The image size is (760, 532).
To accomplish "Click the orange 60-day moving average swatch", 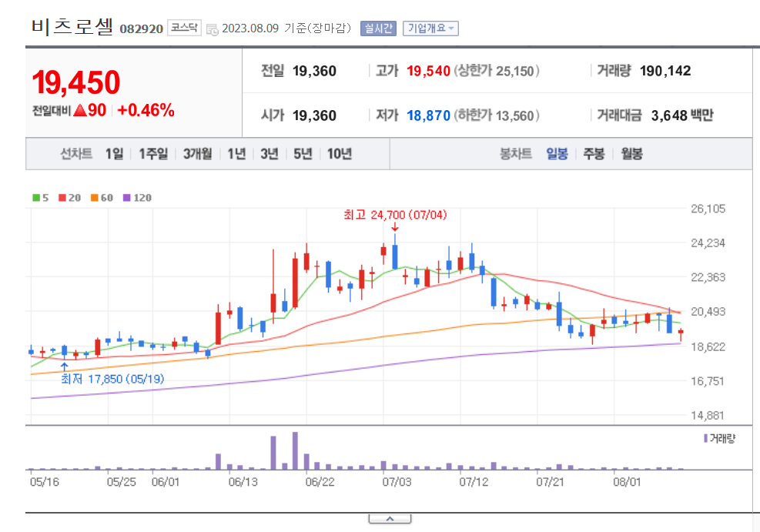I will coord(95,198).
